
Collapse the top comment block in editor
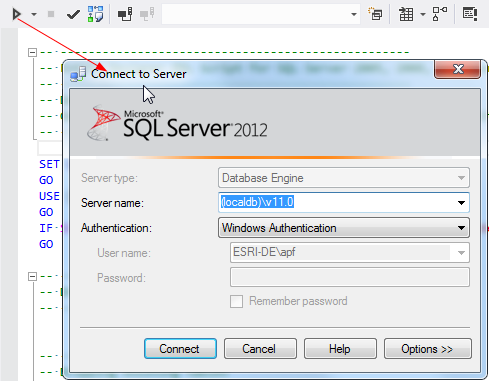(x=32, y=52)
